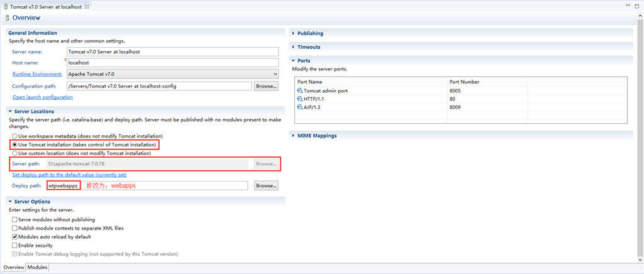This screenshot has height=274, width=644.
Task: Expand the Publishing section
Action: pos(294,33)
